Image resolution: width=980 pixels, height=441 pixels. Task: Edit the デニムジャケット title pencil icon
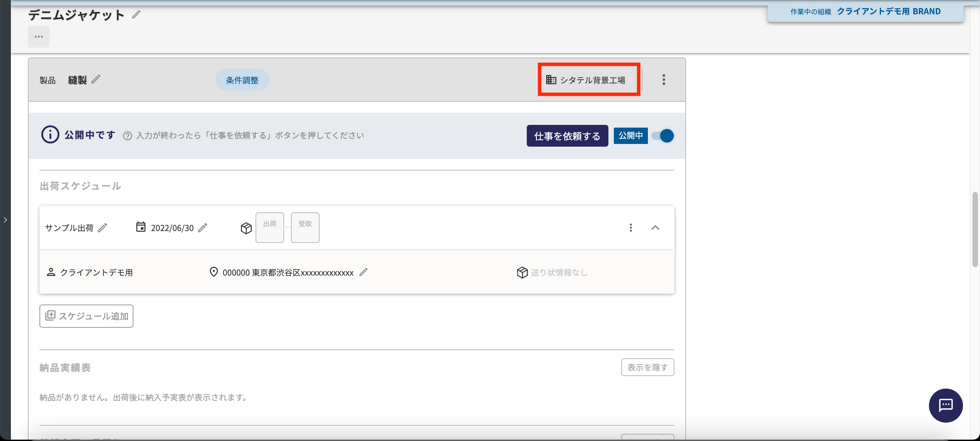[136, 15]
